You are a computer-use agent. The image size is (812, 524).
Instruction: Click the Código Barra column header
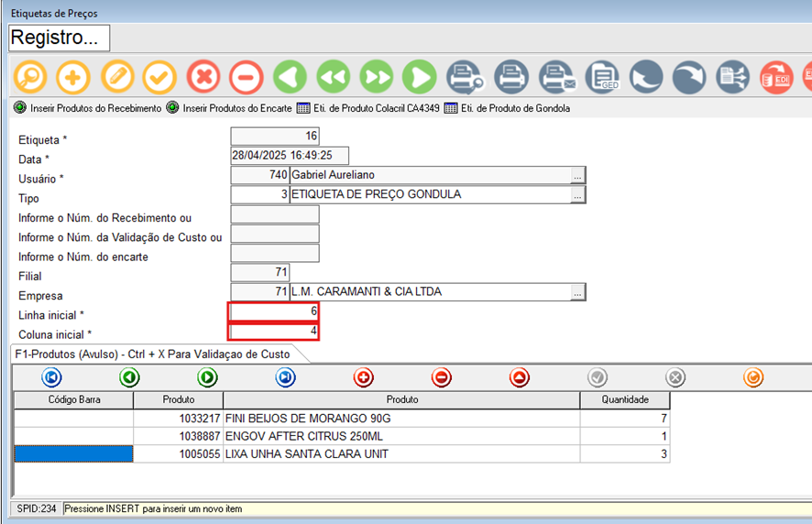tap(74, 399)
